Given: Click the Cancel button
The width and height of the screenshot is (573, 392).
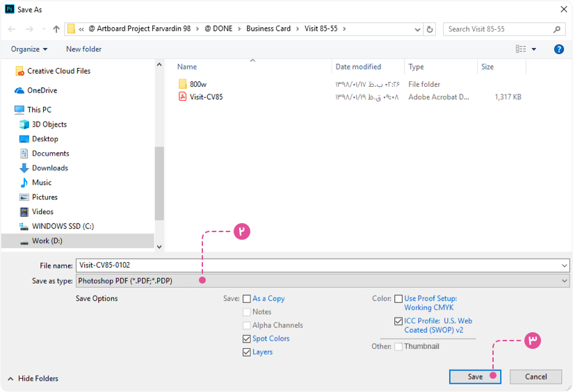Looking at the screenshot, I should pos(535,377).
